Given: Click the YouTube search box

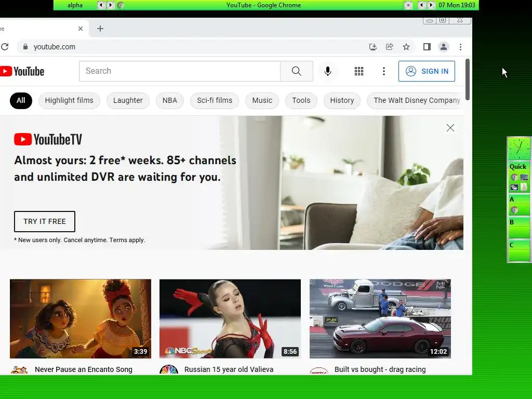Looking at the screenshot, I should (180, 71).
